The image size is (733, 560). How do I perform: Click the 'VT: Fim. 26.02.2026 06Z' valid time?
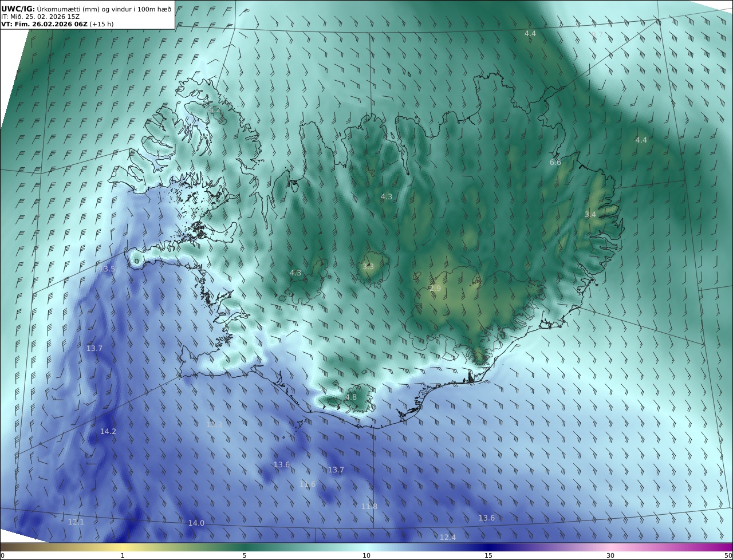[44, 24]
